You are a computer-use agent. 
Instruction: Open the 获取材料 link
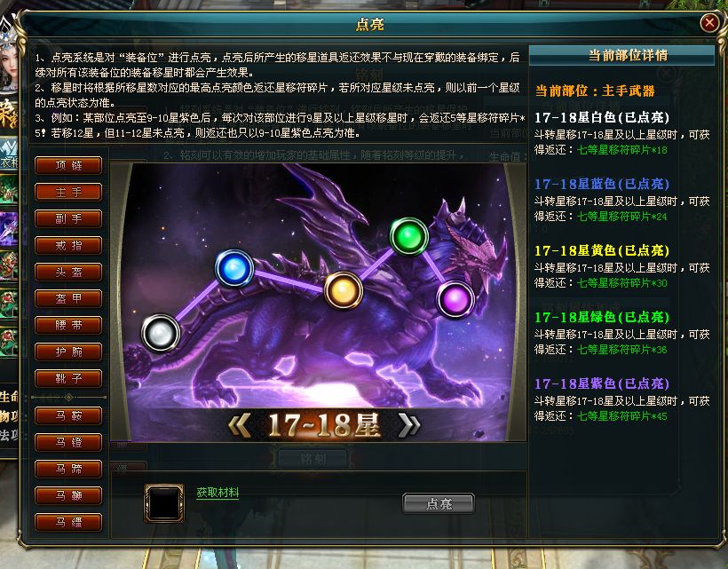click(x=218, y=493)
